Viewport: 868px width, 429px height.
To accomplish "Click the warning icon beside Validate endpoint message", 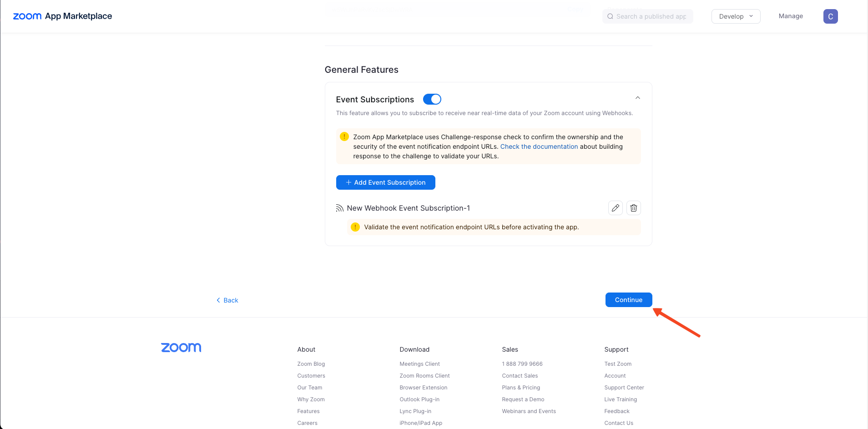I will pos(355,227).
